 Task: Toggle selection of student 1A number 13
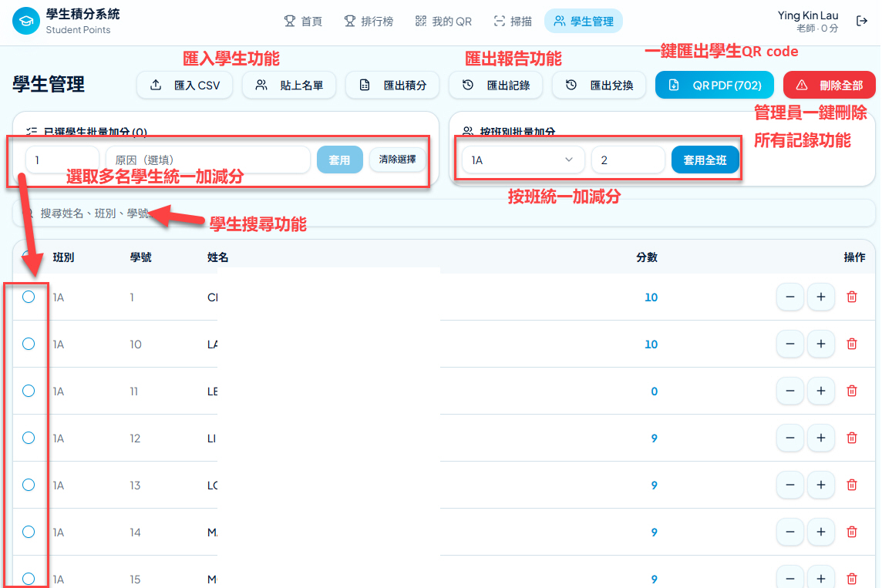coord(29,486)
